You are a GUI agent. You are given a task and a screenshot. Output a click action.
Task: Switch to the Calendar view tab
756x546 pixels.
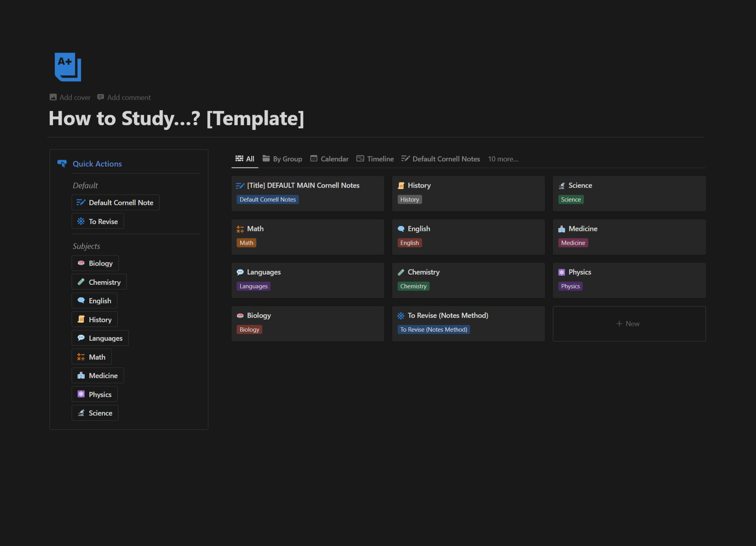[330, 159]
